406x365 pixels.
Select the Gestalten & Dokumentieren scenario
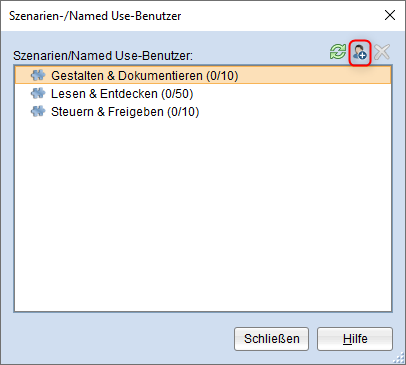coord(203,75)
